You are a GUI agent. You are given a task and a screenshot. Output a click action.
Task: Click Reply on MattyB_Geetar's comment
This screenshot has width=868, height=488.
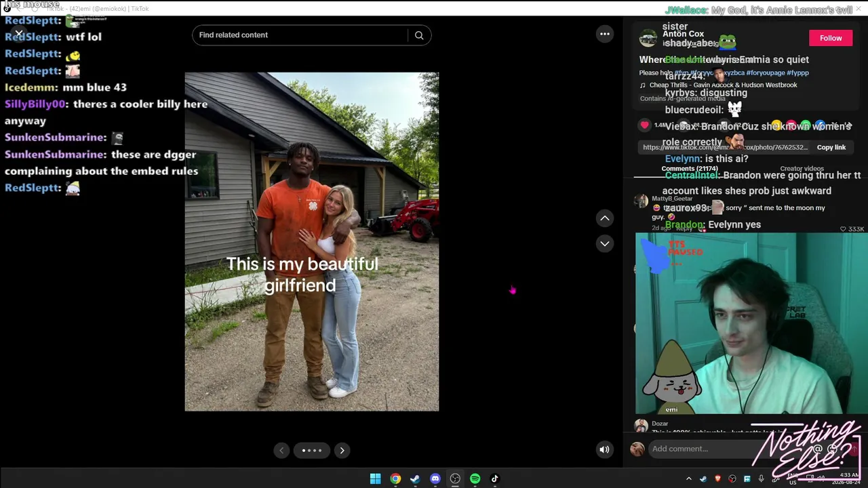tap(684, 229)
